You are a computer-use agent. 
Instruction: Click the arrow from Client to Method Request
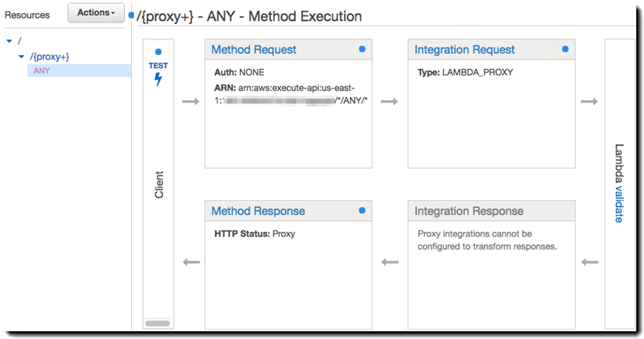(190, 102)
